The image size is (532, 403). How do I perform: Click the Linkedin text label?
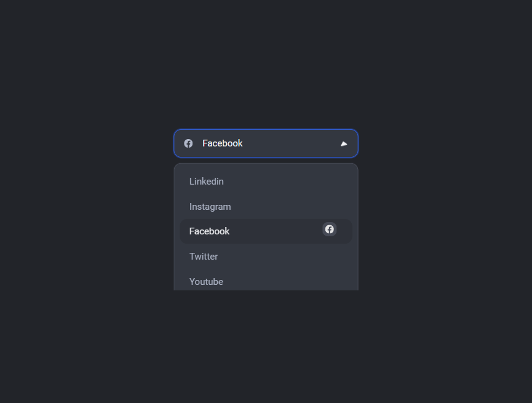click(x=206, y=182)
